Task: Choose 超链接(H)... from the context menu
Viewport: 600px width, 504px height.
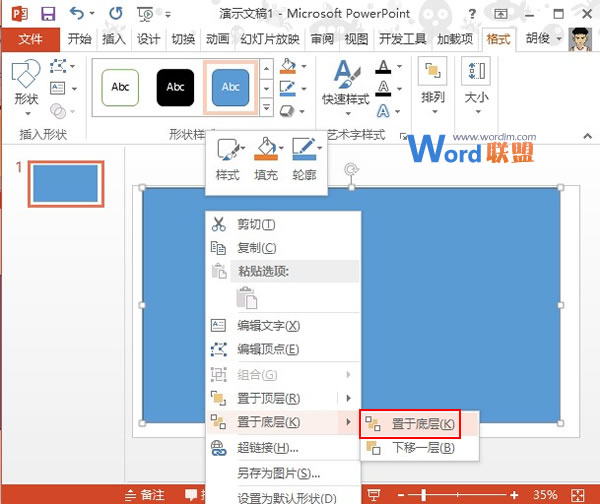Action: tap(283, 447)
